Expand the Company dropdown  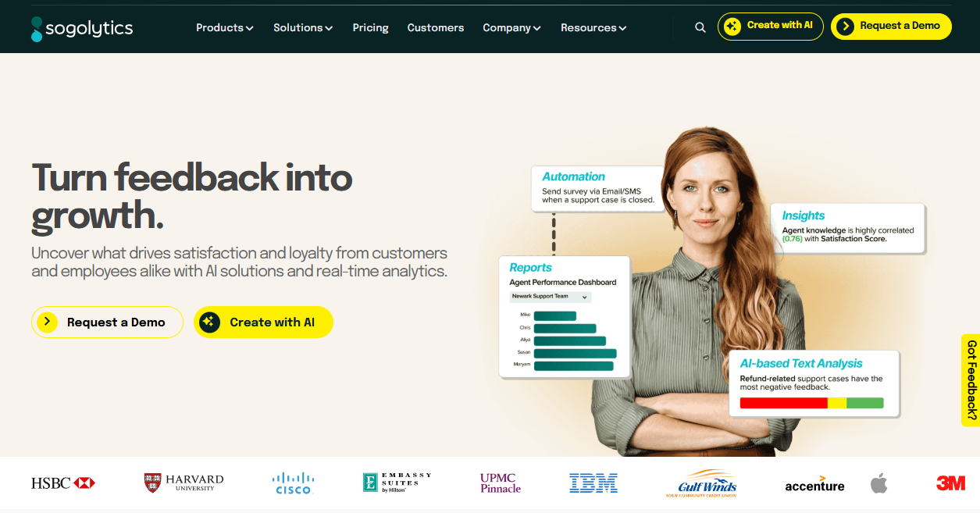(x=511, y=27)
